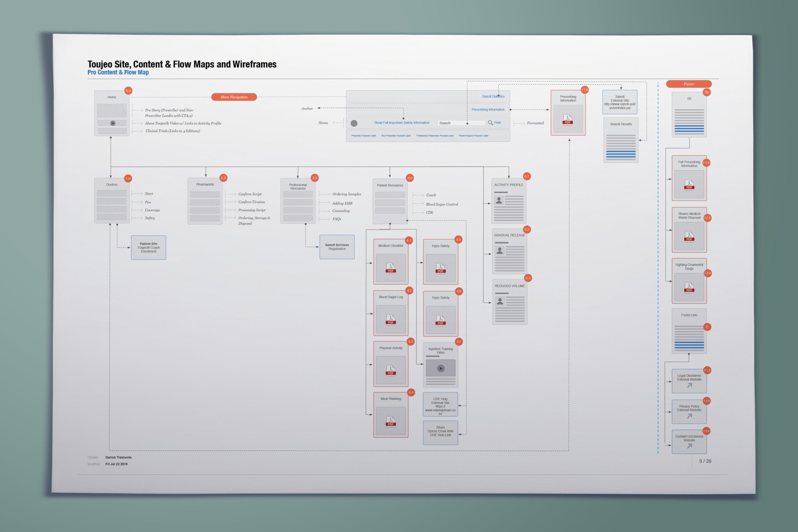Click the Print link
This screenshot has width=798, height=532.
(x=498, y=123)
